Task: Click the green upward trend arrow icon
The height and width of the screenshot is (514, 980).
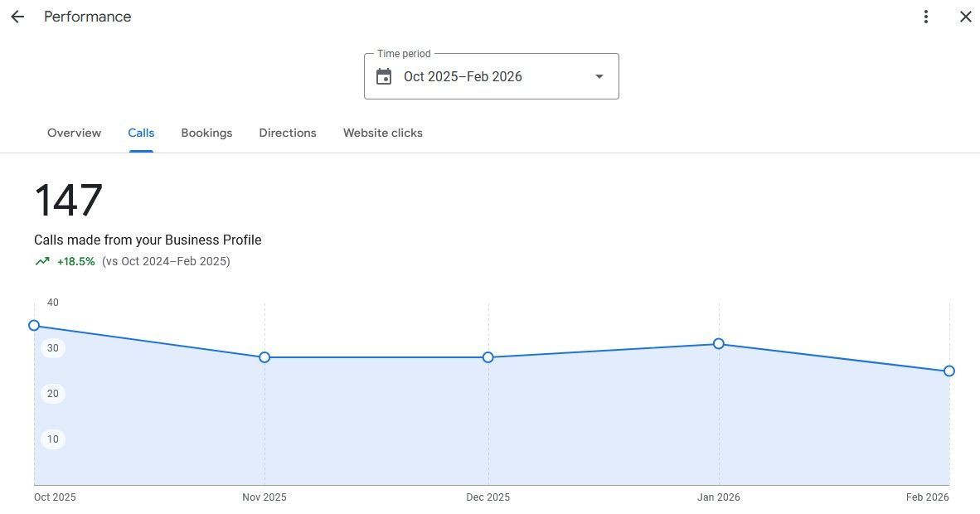Action: click(42, 261)
